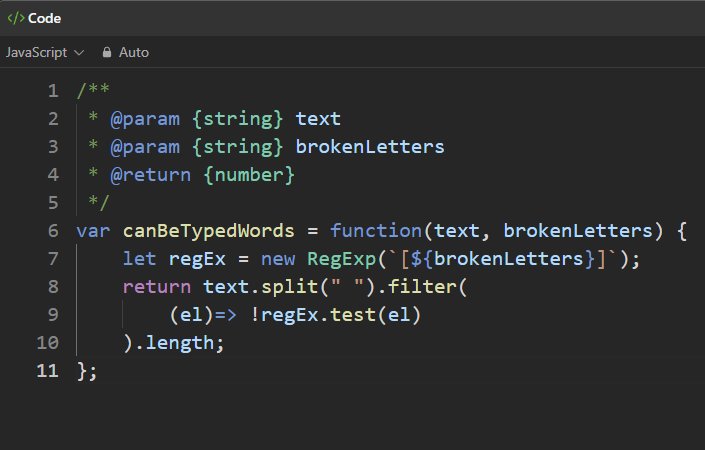Click line number 1 in gutter
The image size is (705, 450).
53,91
